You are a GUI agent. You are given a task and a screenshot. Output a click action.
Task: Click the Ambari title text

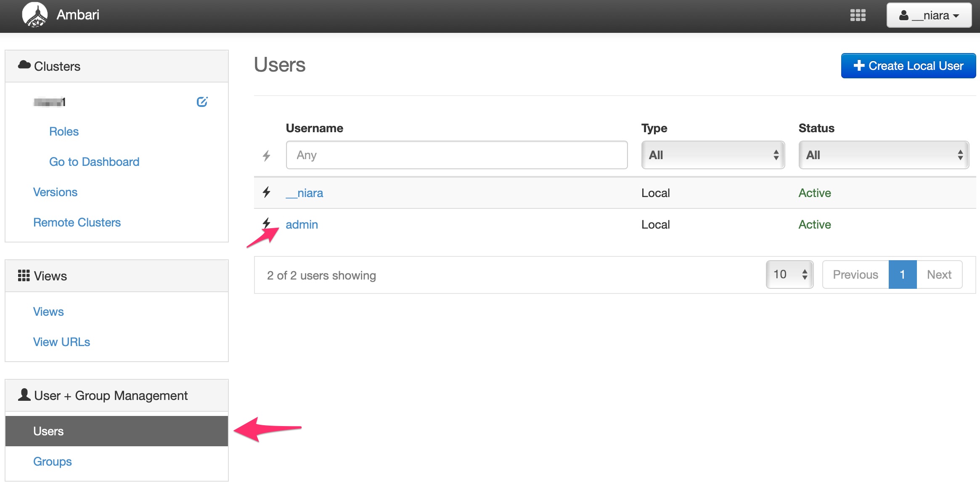[78, 15]
